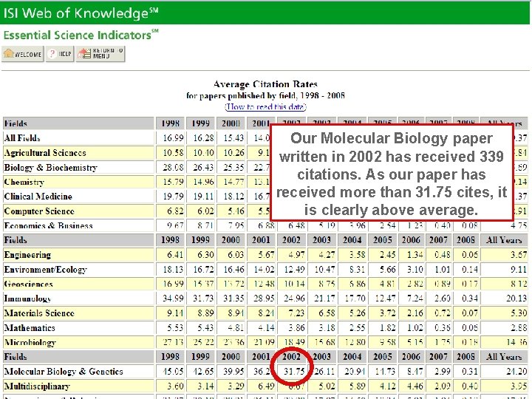
Task: Select the 'Economics & Business' row label
Action: click(x=48, y=225)
